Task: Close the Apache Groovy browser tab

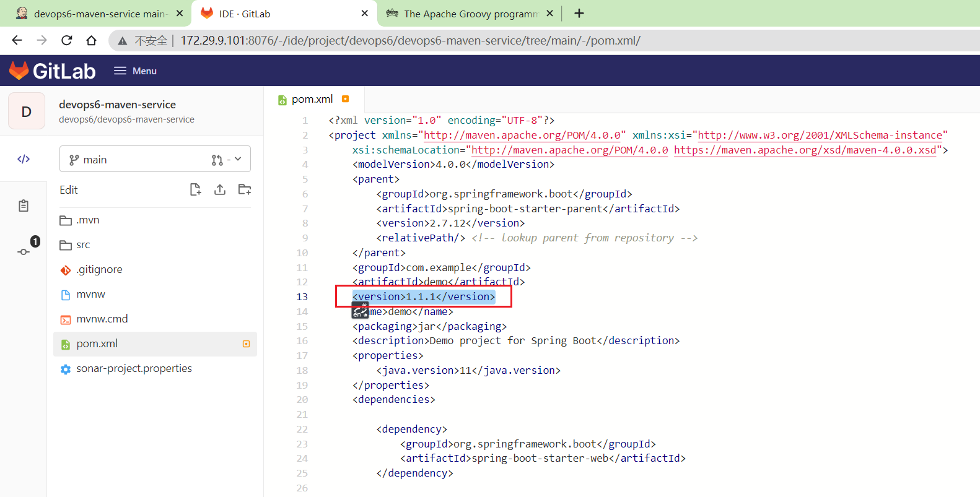Action: coord(550,13)
